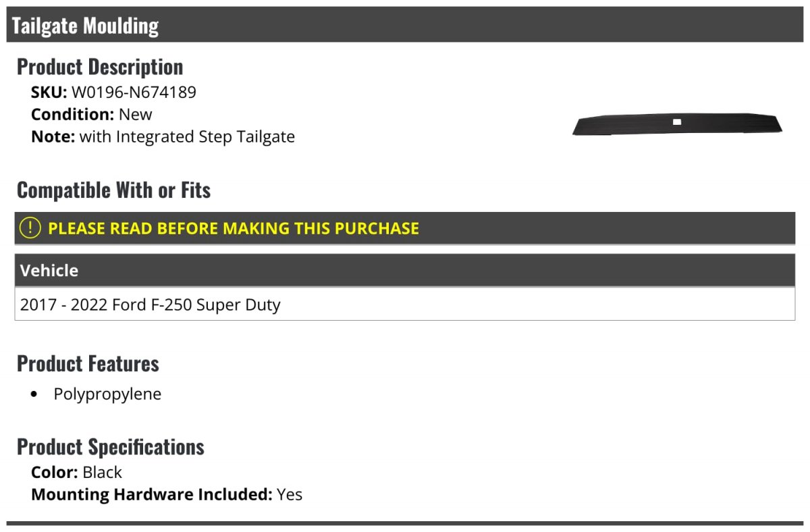
Task: Click the Product Specifications heading
Action: tap(111, 447)
